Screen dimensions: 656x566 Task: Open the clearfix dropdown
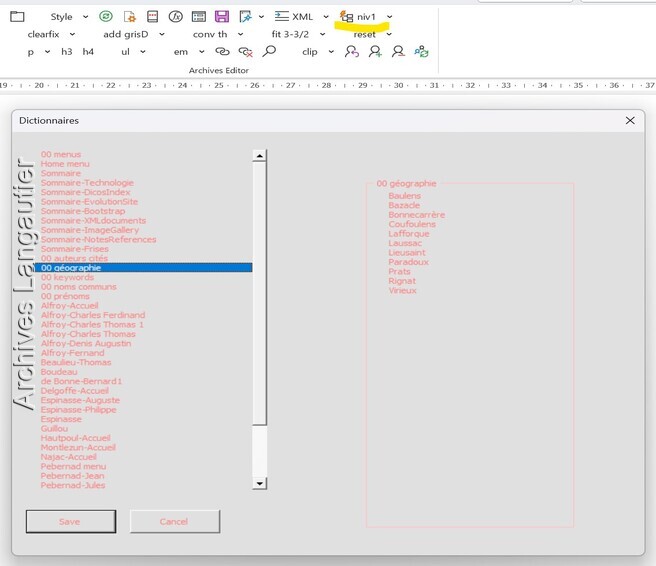[72, 34]
